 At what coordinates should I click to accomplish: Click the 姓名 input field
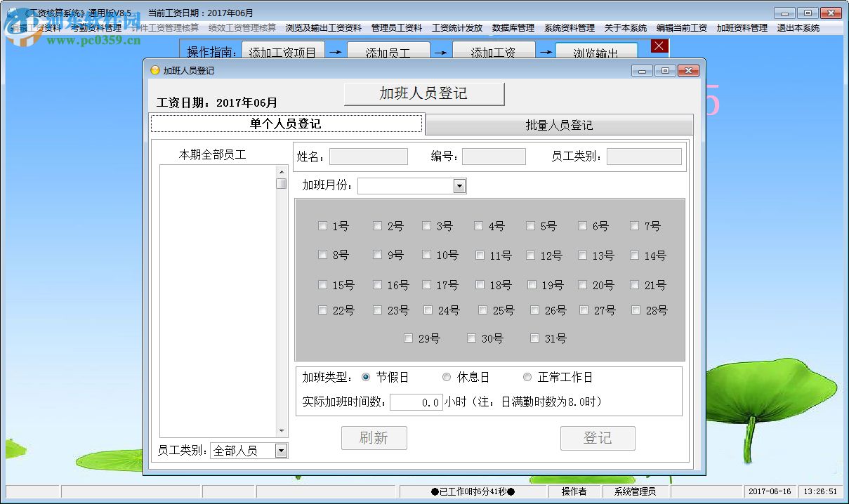368,156
